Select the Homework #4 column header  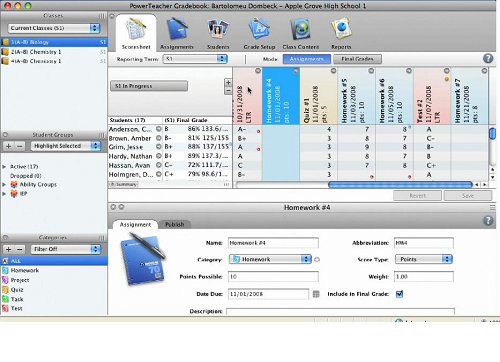[x=281, y=96]
